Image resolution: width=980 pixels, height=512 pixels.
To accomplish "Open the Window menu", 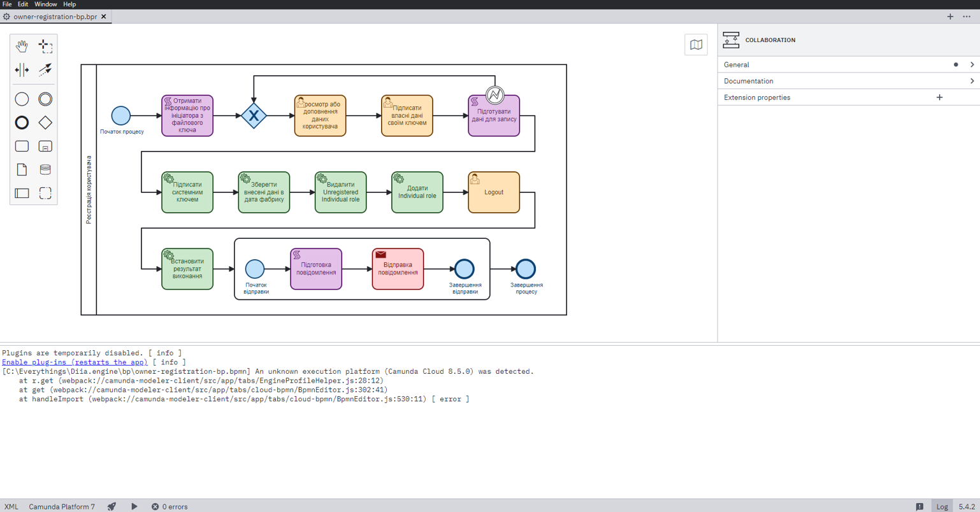I will pos(45,4).
